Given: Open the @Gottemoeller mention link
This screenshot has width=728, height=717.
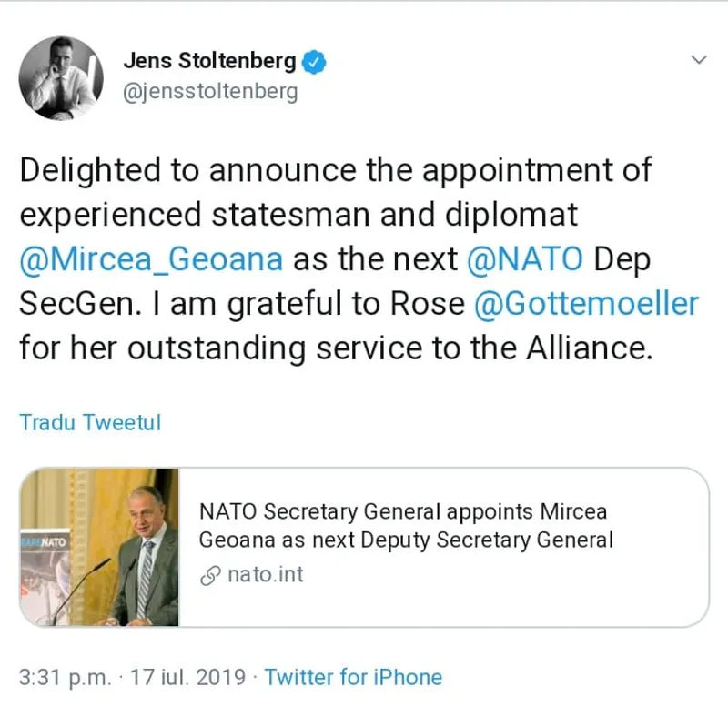Looking at the screenshot, I should tap(586, 303).
